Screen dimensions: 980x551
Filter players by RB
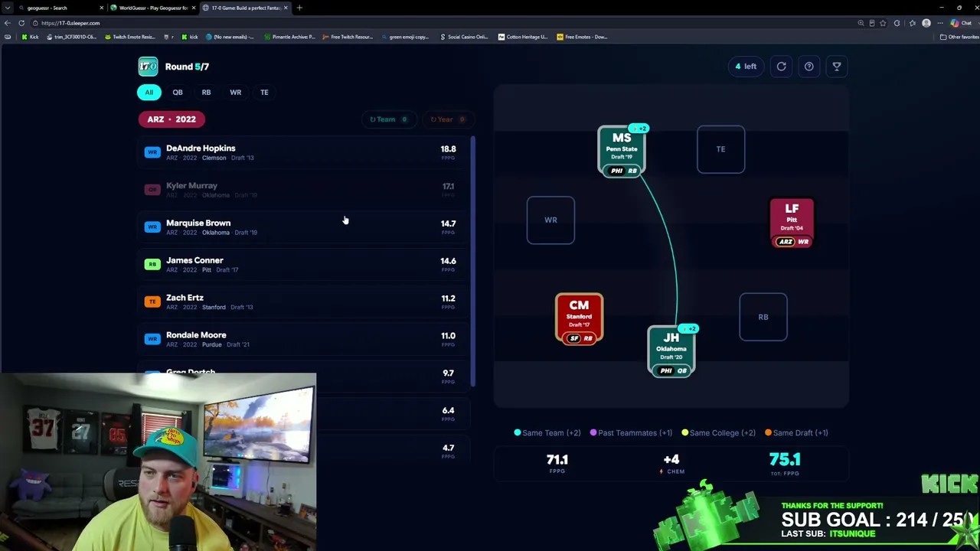point(206,93)
